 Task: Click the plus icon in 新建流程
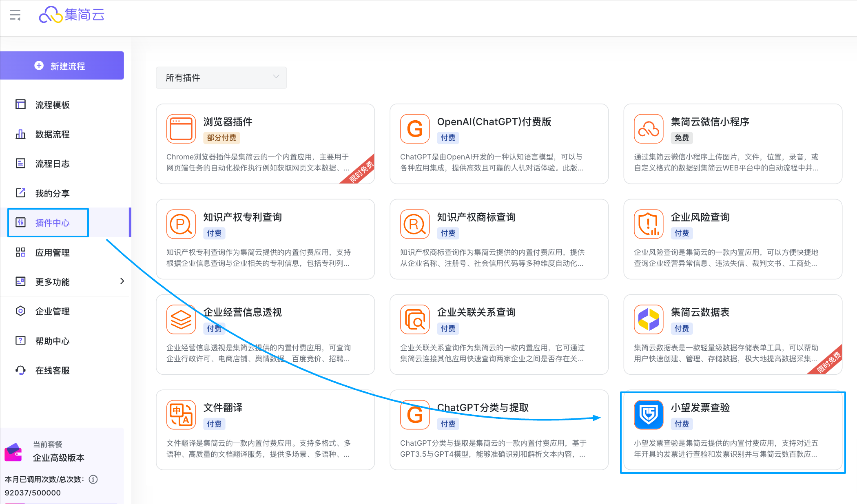[x=39, y=66]
